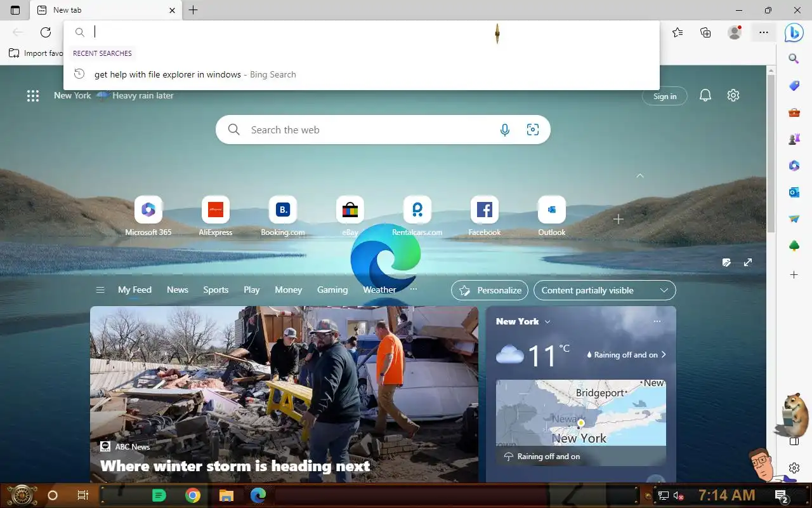Open the Facebook quick link

(485, 216)
